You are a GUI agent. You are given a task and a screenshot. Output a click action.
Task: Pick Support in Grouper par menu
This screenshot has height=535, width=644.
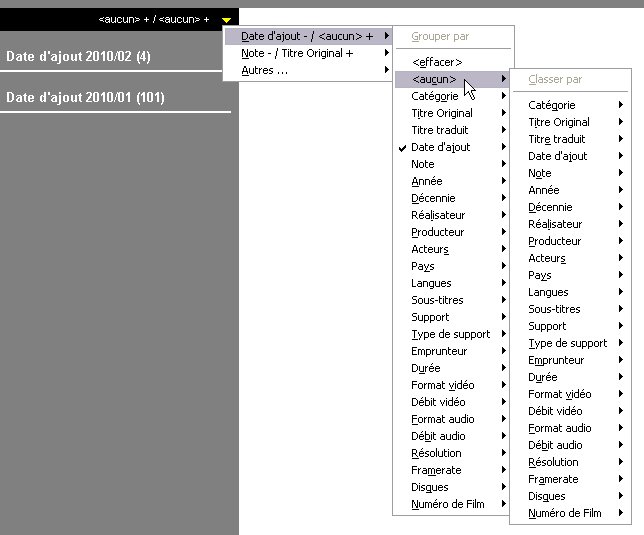pyautogui.click(x=451, y=317)
